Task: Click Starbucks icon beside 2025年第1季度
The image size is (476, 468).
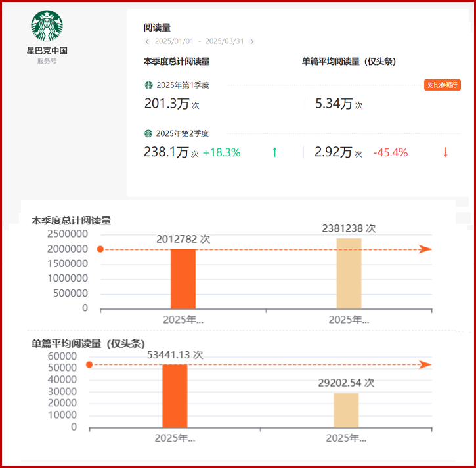Action: click(x=148, y=85)
